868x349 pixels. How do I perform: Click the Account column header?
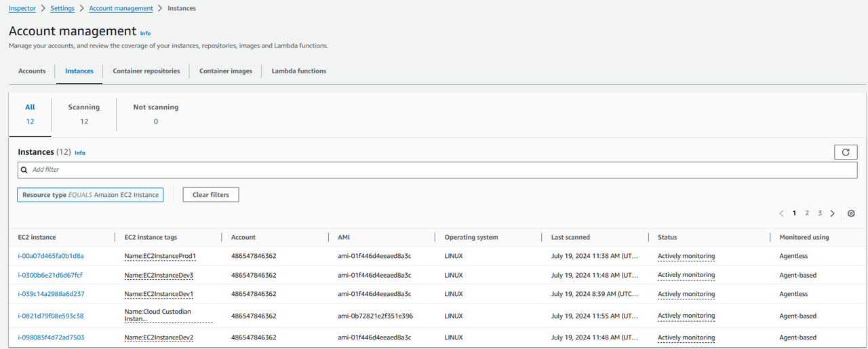[x=243, y=237]
